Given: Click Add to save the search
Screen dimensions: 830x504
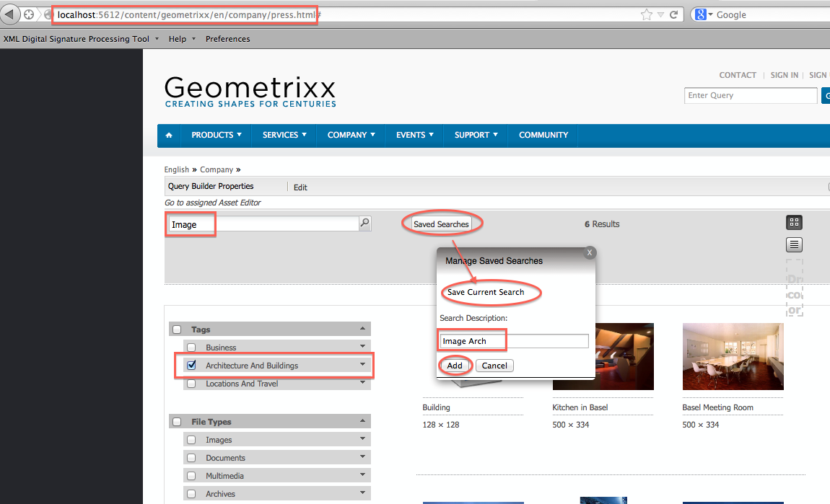Looking at the screenshot, I should (x=455, y=366).
